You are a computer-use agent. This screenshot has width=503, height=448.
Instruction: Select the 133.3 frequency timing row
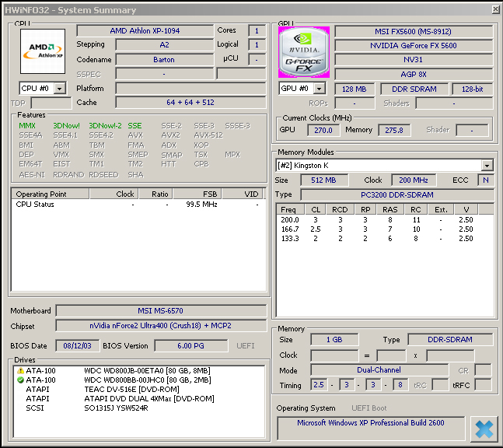tap(385, 239)
